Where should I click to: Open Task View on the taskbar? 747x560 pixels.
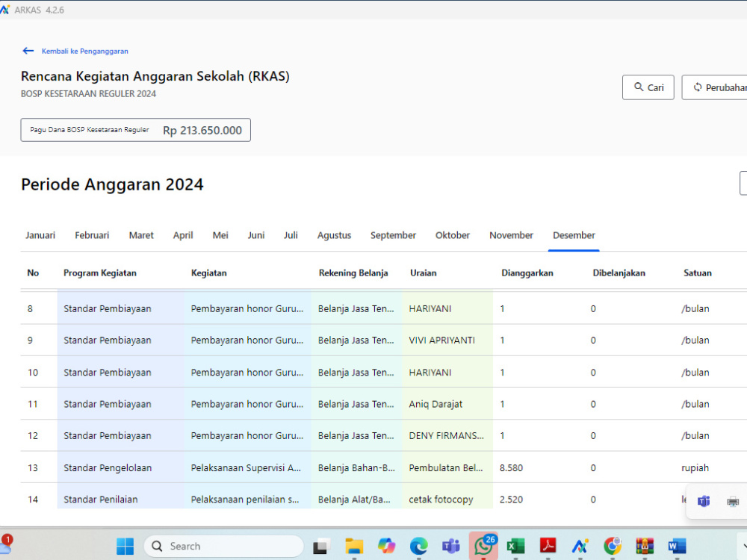pos(321,547)
